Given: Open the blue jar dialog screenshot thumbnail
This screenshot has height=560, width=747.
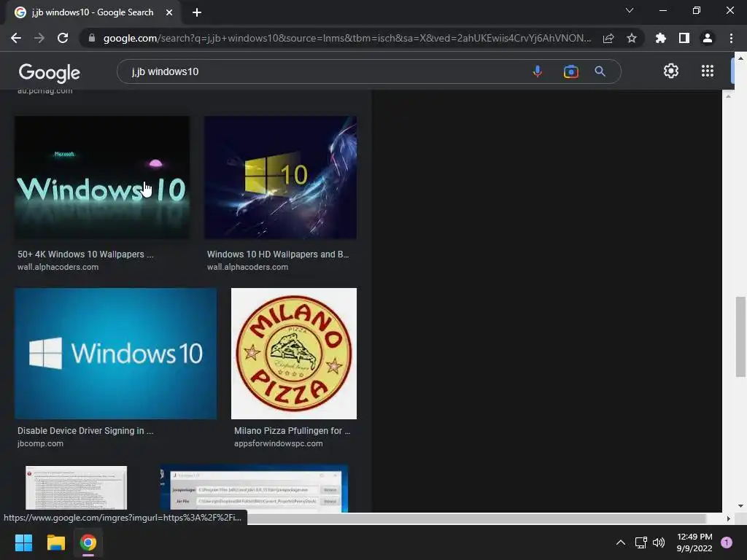Looking at the screenshot, I should click(254, 489).
